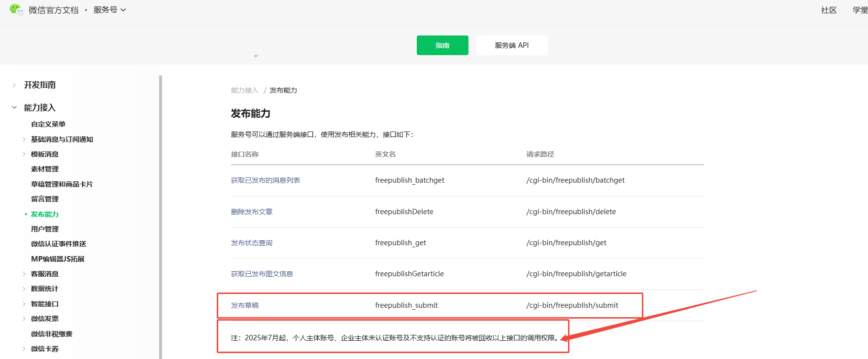Open the 获取已发布的消息列表 link
Screen dimensions: 868x359
tap(266, 180)
